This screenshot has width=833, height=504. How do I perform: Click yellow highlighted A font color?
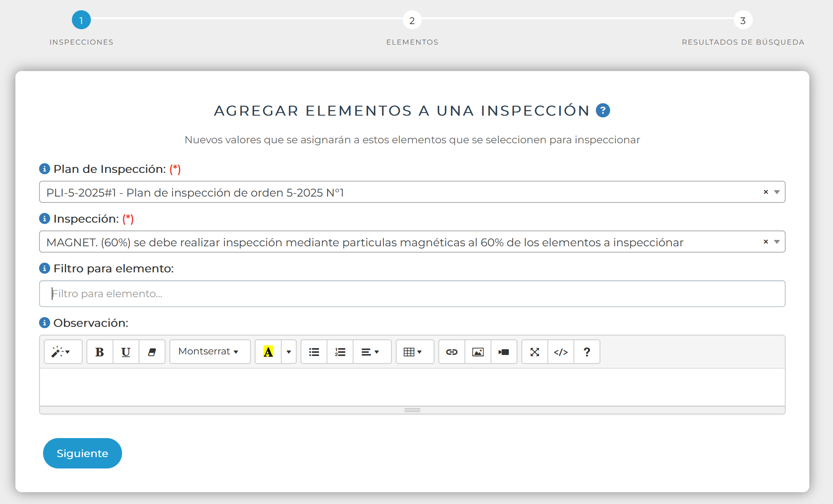(268, 352)
